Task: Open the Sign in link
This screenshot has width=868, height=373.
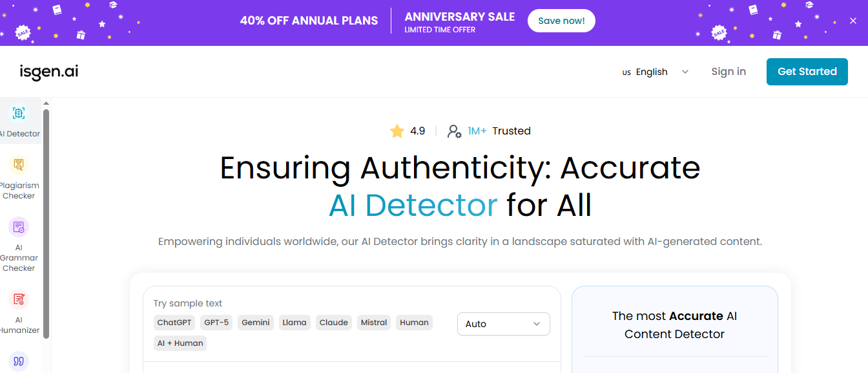Action: pyautogui.click(x=728, y=72)
